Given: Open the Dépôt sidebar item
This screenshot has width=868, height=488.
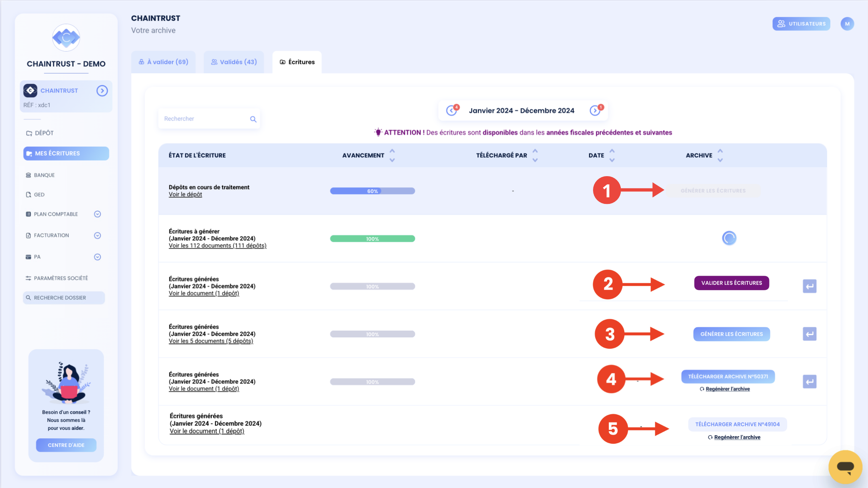Looking at the screenshot, I should coord(40,133).
